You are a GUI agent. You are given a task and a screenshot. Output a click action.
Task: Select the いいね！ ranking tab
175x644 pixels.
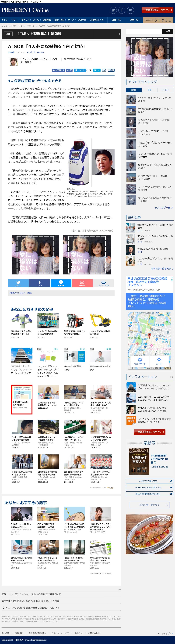pyautogui.click(x=165, y=90)
